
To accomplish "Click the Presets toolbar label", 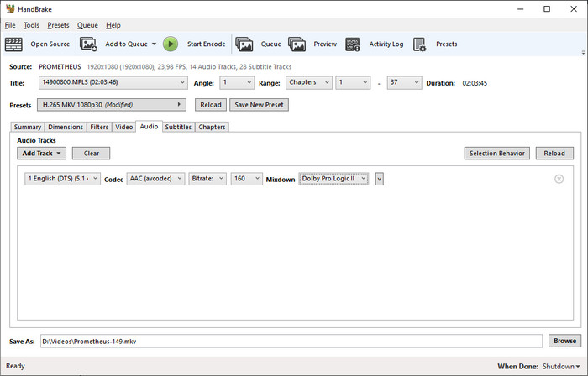I will coord(446,44).
